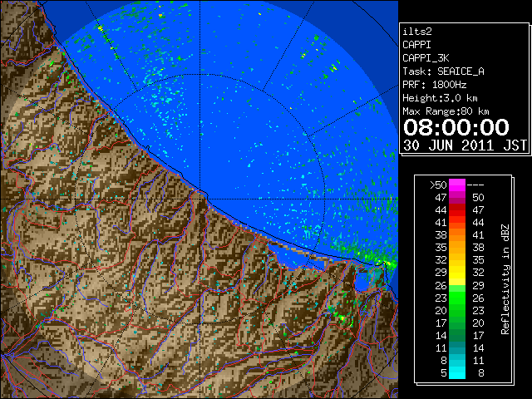Click the yellow 29–32 dBZ legend swatch
The height and width of the screenshot is (399, 532).
(457, 273)
